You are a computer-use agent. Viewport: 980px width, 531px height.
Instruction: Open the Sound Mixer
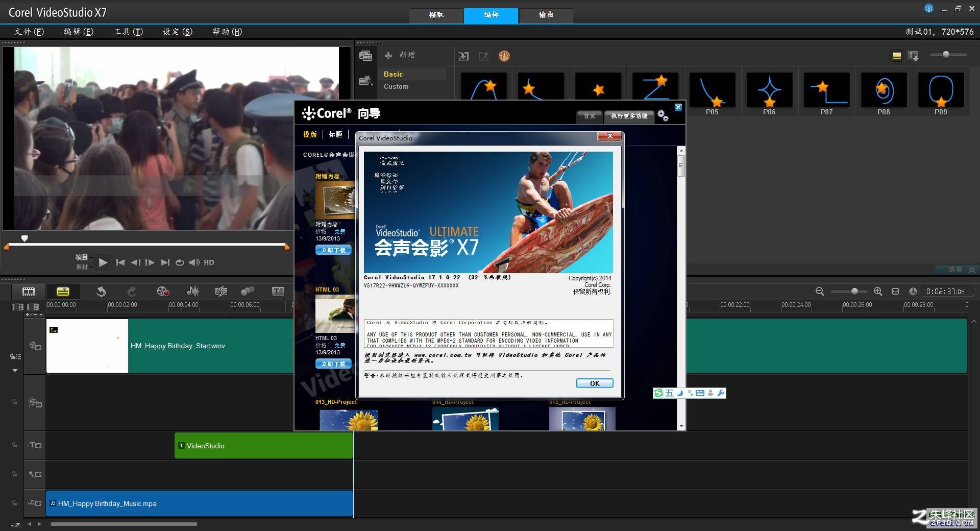[x=193, y=292]
